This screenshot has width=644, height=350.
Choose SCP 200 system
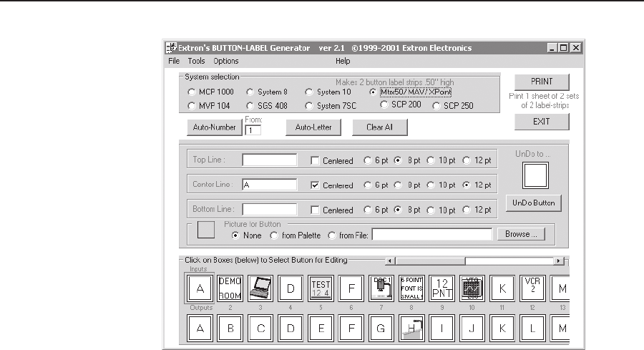(401, 104)
